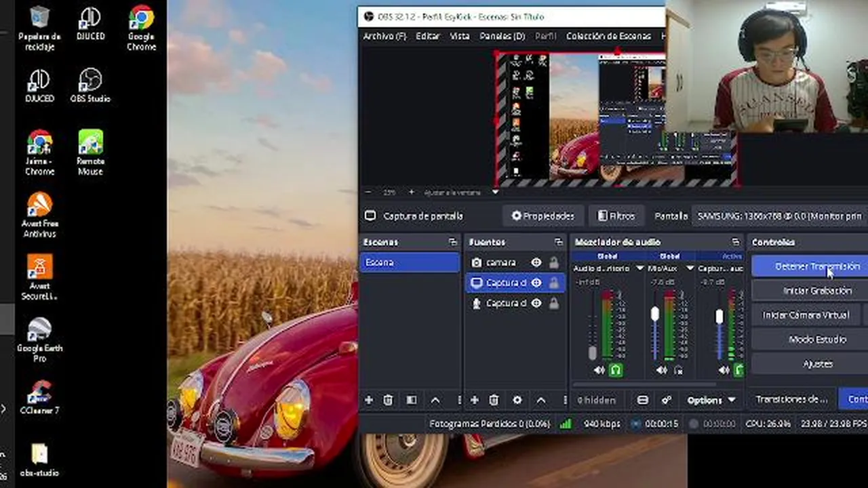Start the virtual camera with Iniciar Cámara Virtual

[806, 315]
